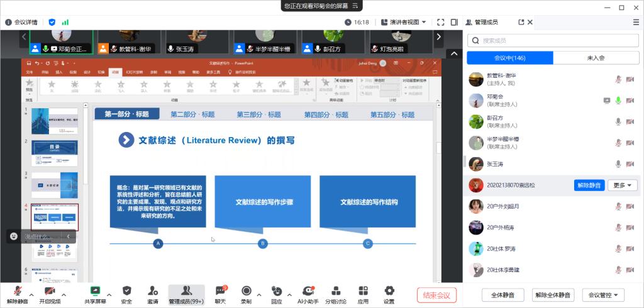Toggle 解除静音 microphone in bottom toolbar
Viewport: 644px width, 308px height.
(x=18, y=291)
